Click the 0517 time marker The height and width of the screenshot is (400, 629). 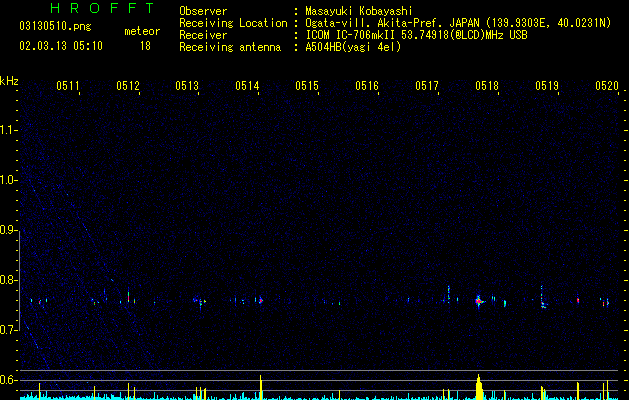(x=427, y=86)
